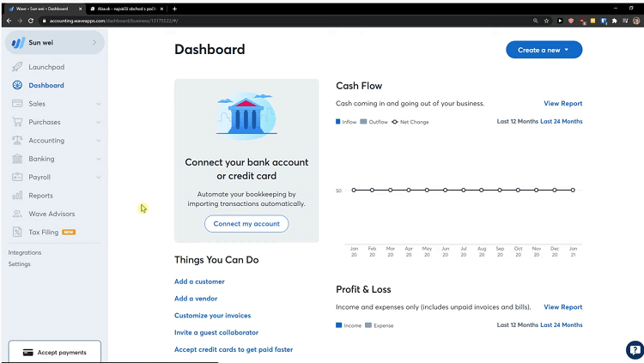This screenshot has height=363, width=644.
Task: Open Integrations link in sidebar
Action: pyautogui.click(x=25, y=252)
